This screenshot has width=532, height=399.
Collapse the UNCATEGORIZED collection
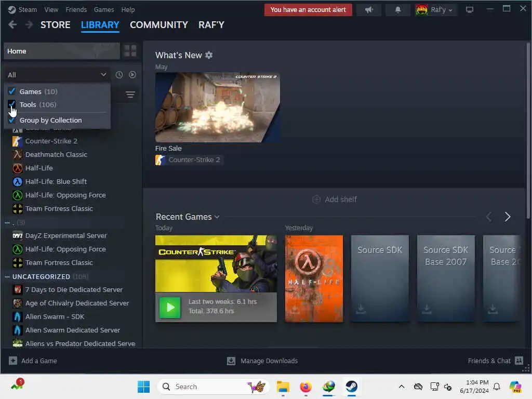click(7, 277)
